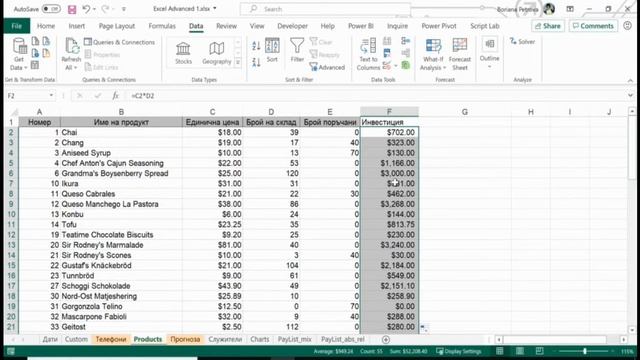The height and width of the screenshot is (360, 640).
Task: Click the Auto Fill Options icon
Action: pyautogui.click(x=424, y=327)
